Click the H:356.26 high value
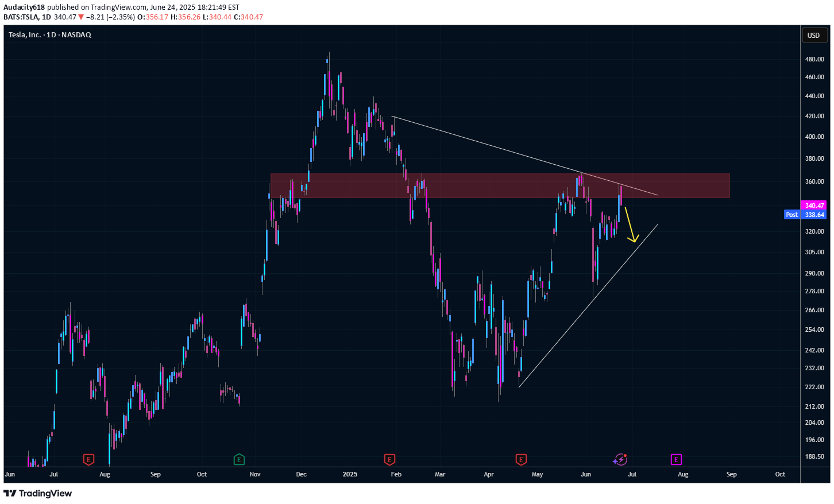The image size is (834, 504). [186, 17]
